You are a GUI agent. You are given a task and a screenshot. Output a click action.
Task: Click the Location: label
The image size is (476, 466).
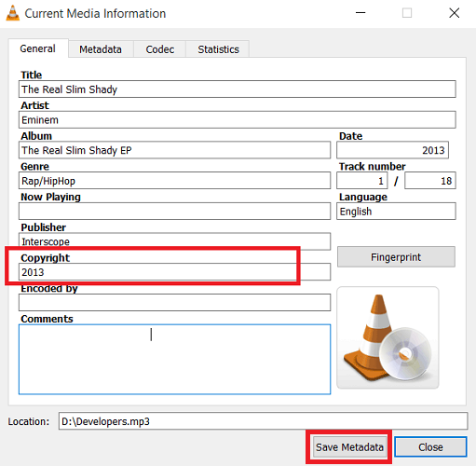point(29,421)
